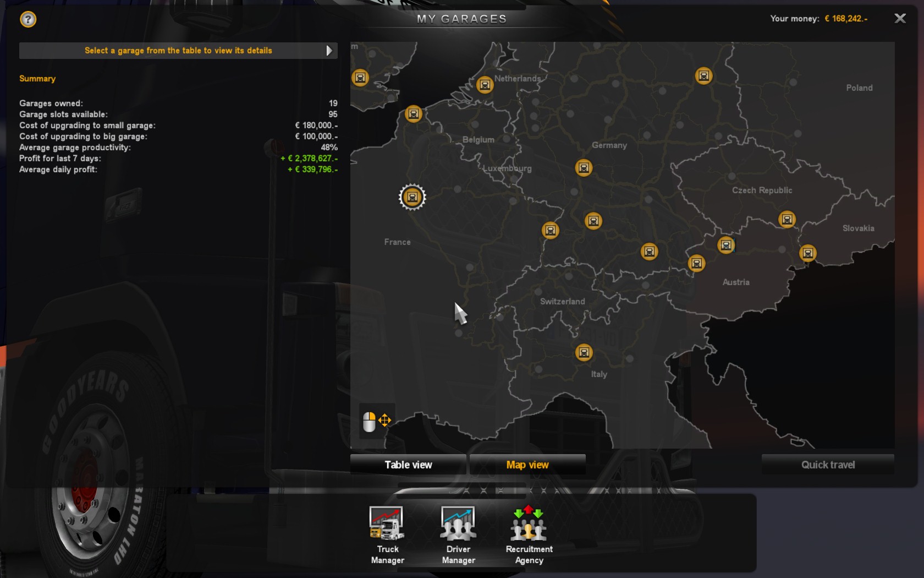Select the garage marker on the France-Germany border
Screen dimensions: 924x578
tap(551, 230)
